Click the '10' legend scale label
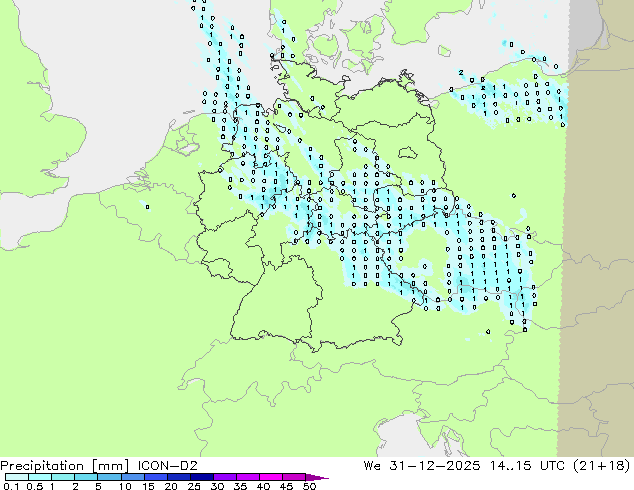 coord(125,486)
